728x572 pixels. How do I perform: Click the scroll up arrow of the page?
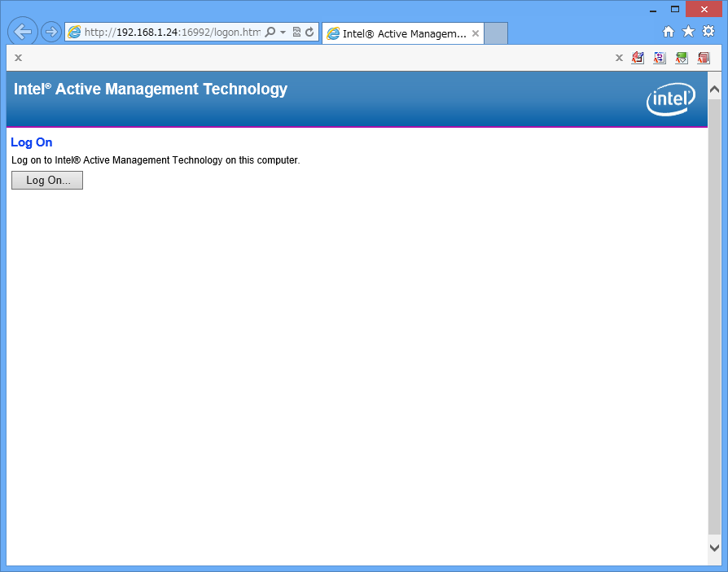(x=714, y=89)
